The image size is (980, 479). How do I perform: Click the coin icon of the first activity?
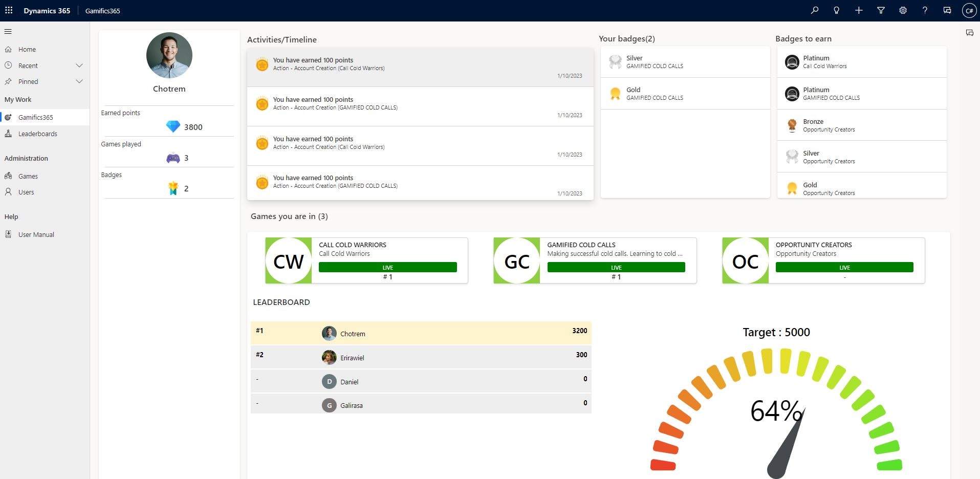click(262, 64)
